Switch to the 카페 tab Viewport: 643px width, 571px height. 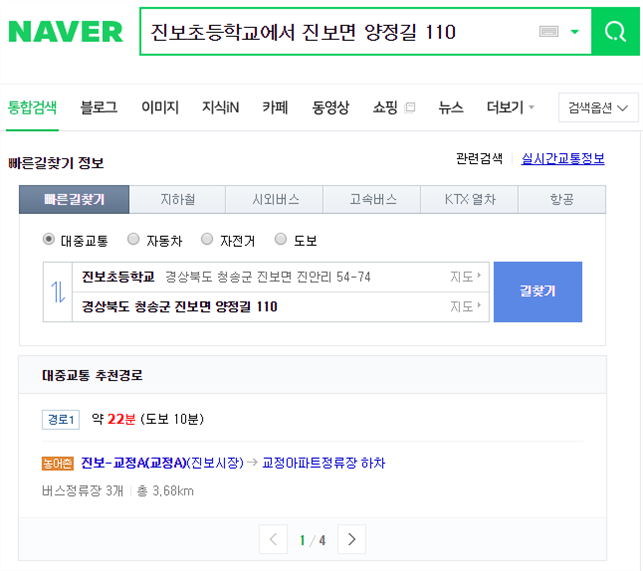click(x=275, y=107)
